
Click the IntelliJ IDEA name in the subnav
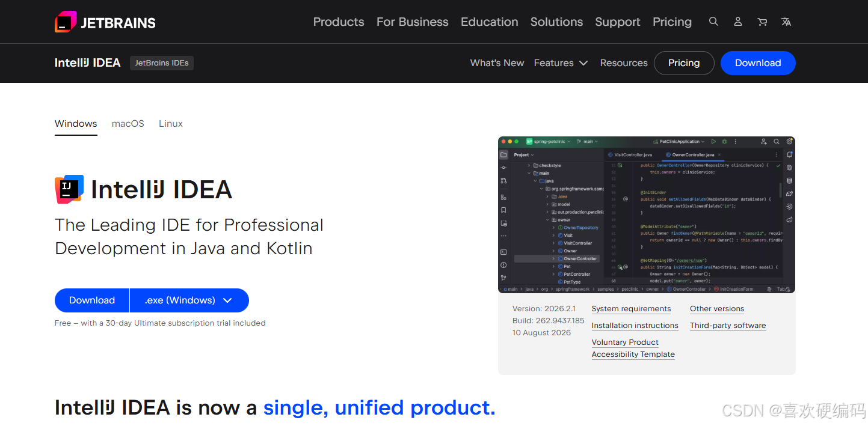(88, 63)
